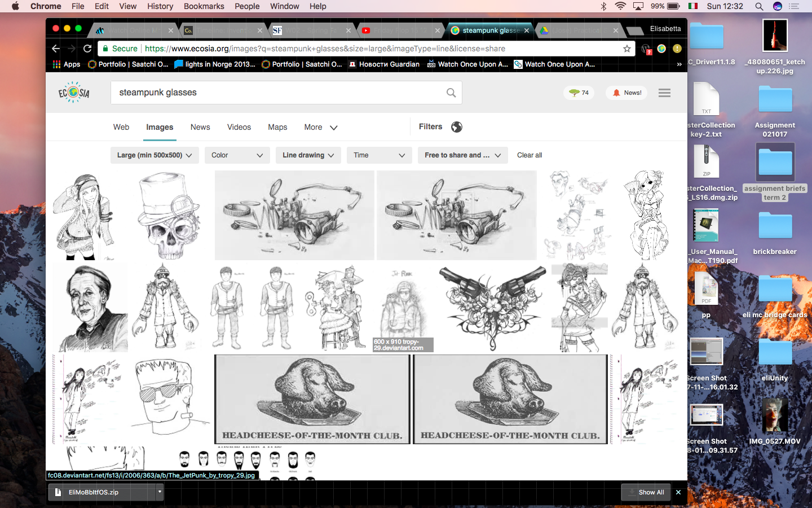Viewport: 812px width, 508px height.
Task: Click the search magnifier icon
Action: [x=451, y=93]
